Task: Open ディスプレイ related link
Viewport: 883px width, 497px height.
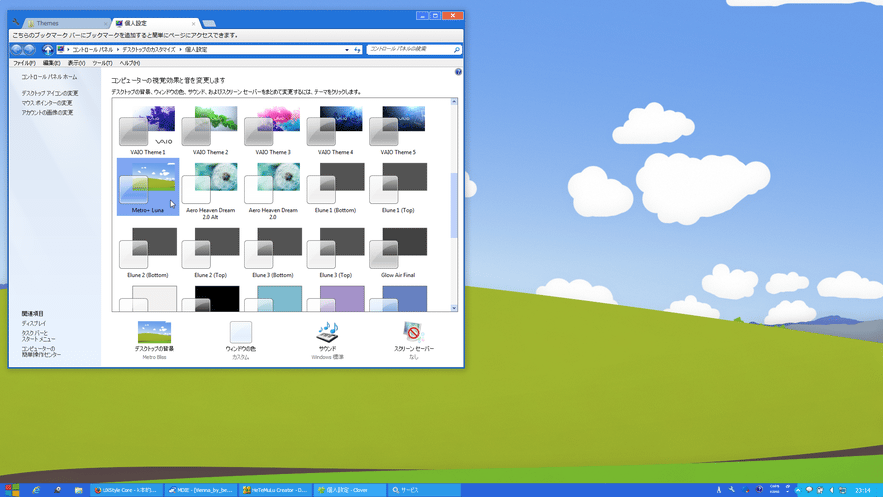Action: [34, 324]
